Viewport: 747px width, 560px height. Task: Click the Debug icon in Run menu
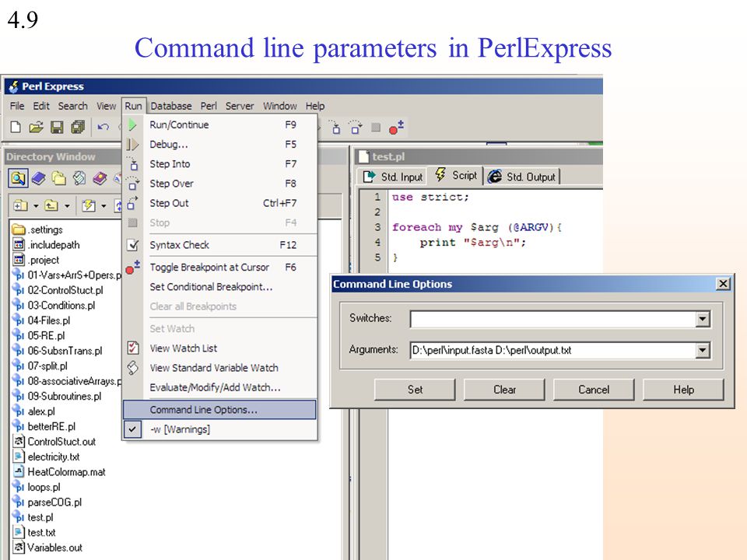pyautogui.click(x=132, y=145)
